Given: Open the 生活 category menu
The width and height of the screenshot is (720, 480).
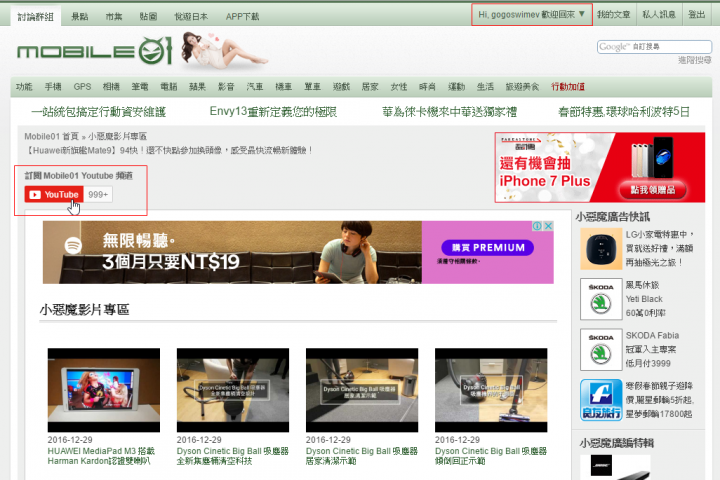Looking at the screenshot, I should 485,87.
